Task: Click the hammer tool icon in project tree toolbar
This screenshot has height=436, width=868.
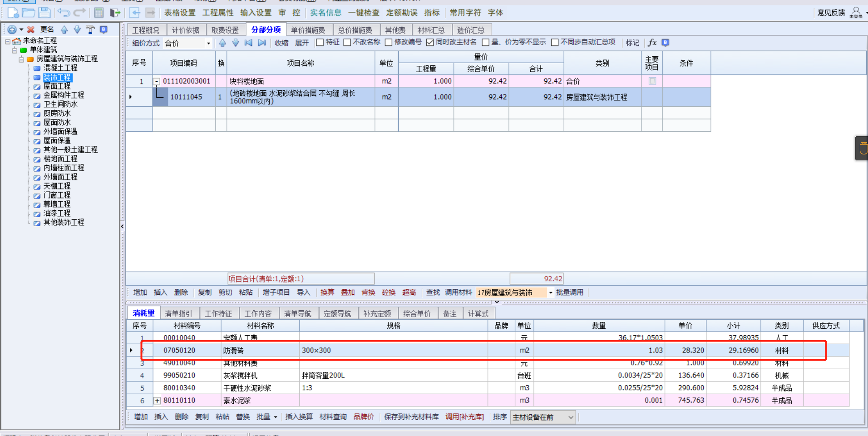Action: pos(90,30)
